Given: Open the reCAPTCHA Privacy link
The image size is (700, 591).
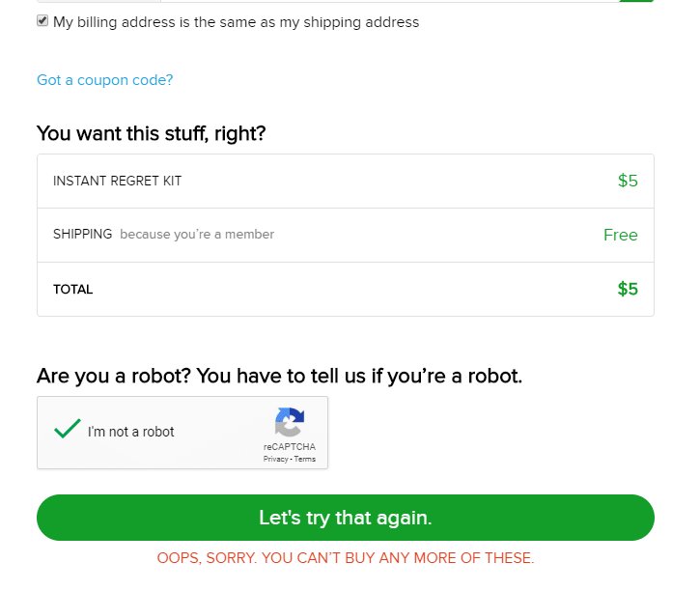Looking at the screenshot, I should point(275,459).
